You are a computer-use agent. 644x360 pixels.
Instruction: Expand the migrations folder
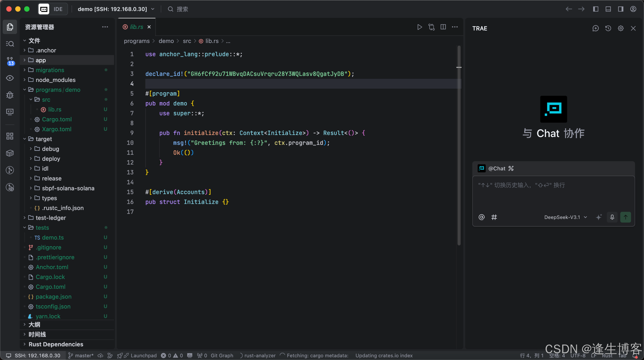coord(67,70)
